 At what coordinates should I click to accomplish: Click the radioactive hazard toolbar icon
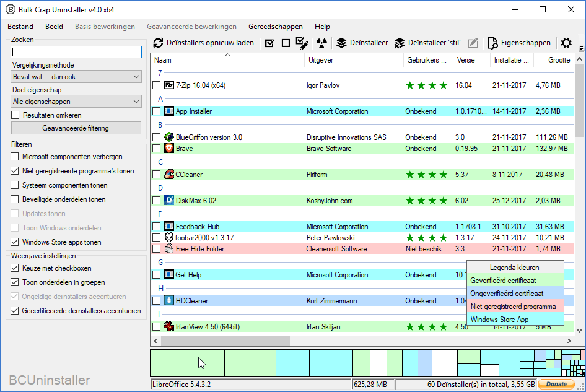[x=320, y=43]
